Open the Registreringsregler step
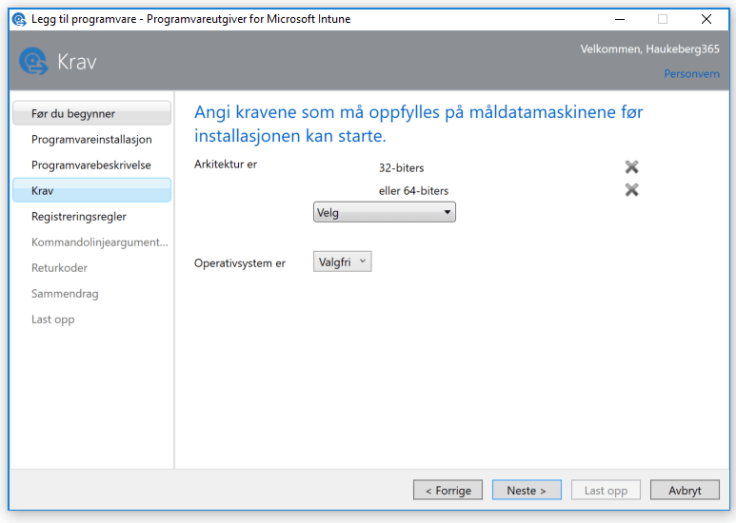Image resolution: width=736 pixels, height=523 pixels. pos(79,216)
